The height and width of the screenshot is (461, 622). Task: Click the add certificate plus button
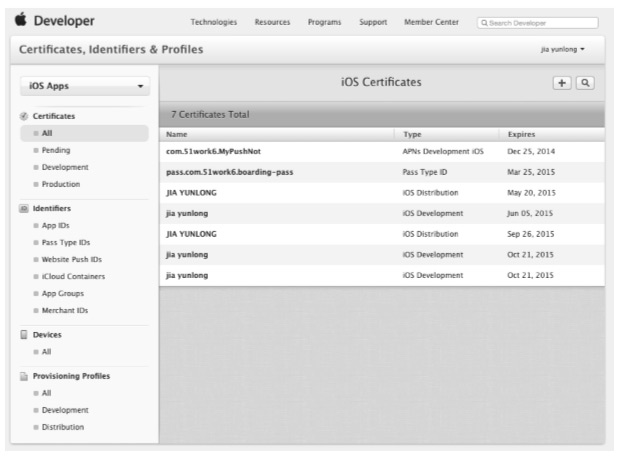pyautogui.click(x=562, y=85)
